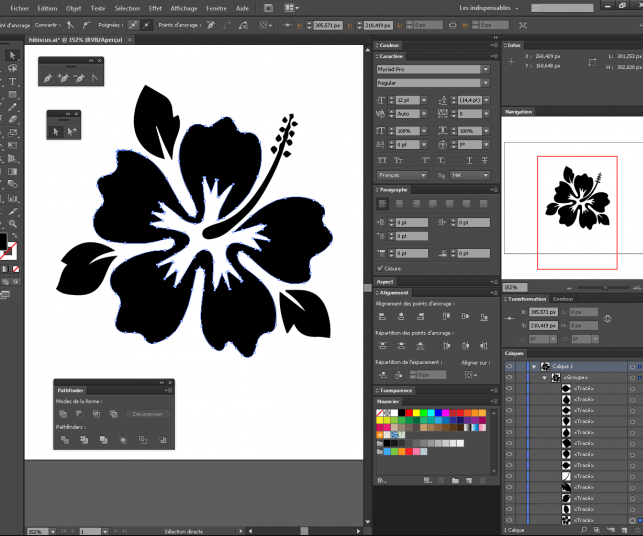The width and height of the screenshot is (643, 536).
Task: Click the first Poignées handles icon
Action: [x=133, y=25]
